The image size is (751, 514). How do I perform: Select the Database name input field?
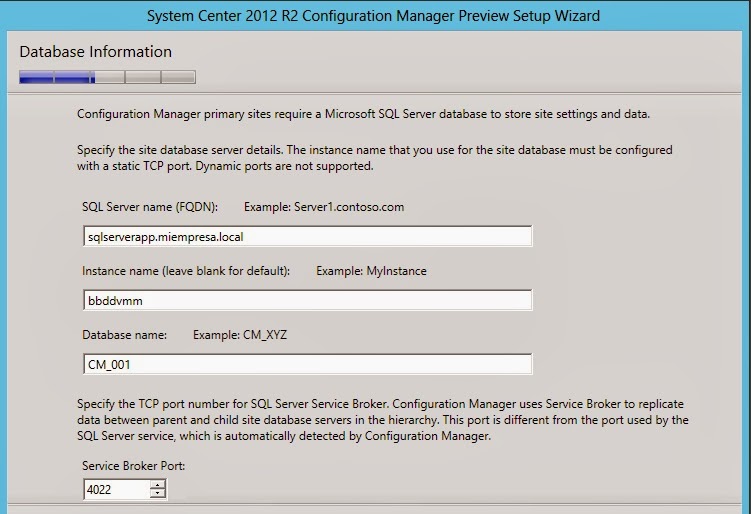pyautogui.click(x=307, y=364)
